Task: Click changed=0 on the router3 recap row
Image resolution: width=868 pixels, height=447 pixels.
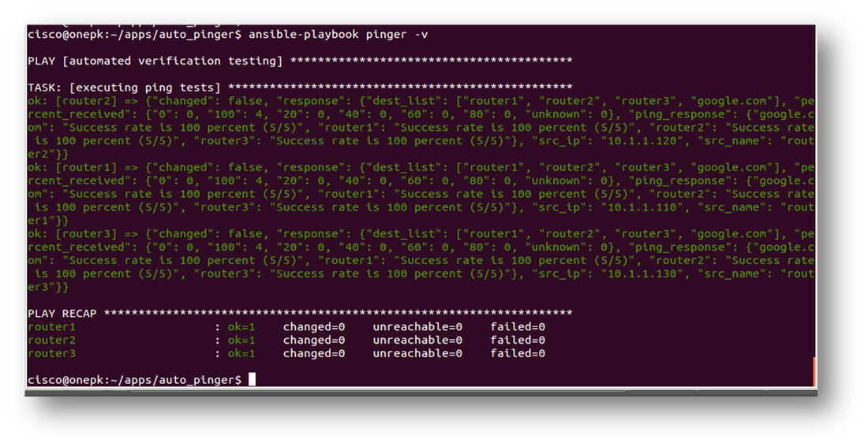Action: (313, 354)
